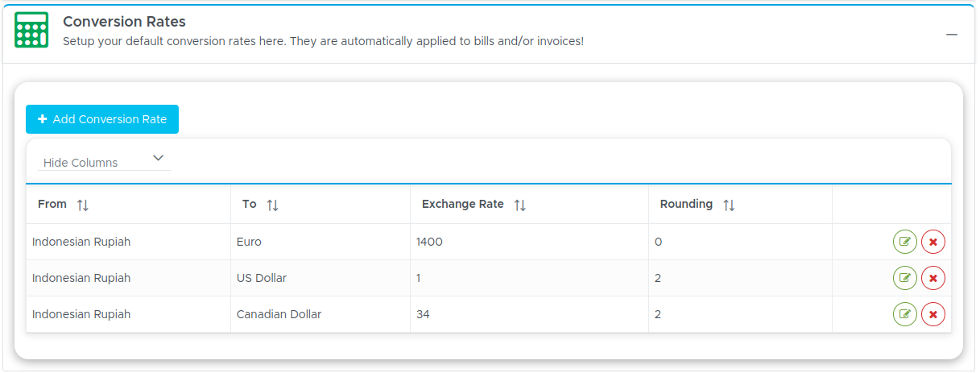This screenshot has width=980, height=373.
Task: Sort by Rounding column arrows
Action: [x=729, y=205]
